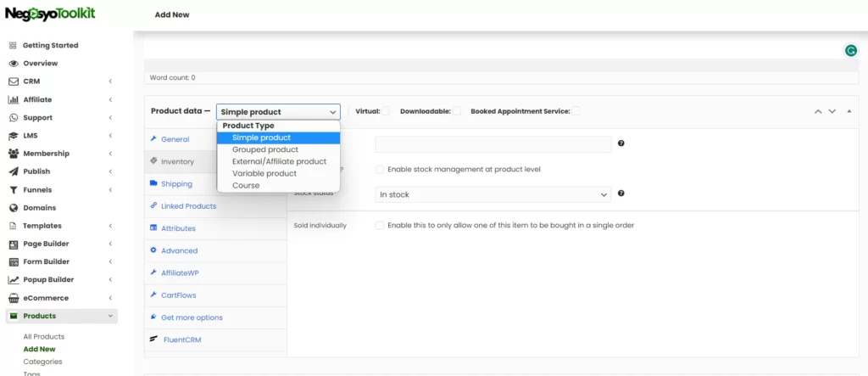Screen dimensions: 868x376
Task: Click the Products archive icon
Action: [14, 316]
